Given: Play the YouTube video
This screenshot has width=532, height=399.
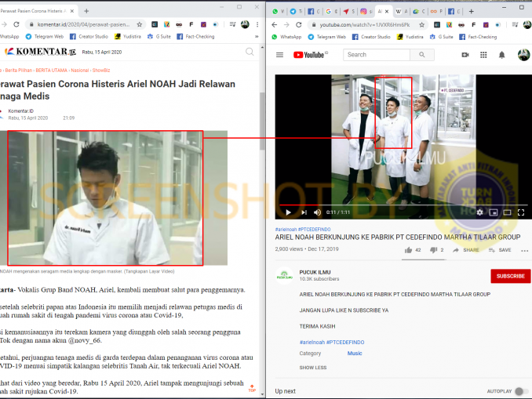Looking at the screenshot, I should pos(288,212).
